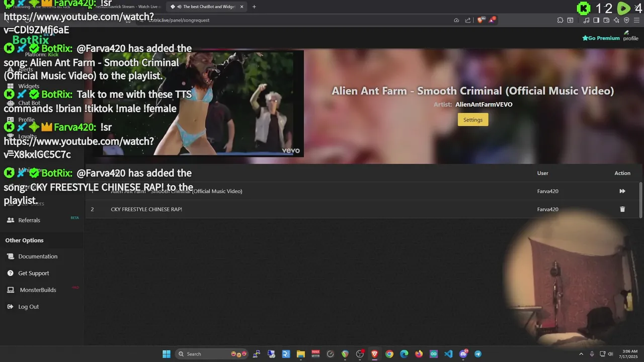This screenshot has width=644, height=362.
Task: Open Brave Rewards triangle icon
Action: (492, 20)
